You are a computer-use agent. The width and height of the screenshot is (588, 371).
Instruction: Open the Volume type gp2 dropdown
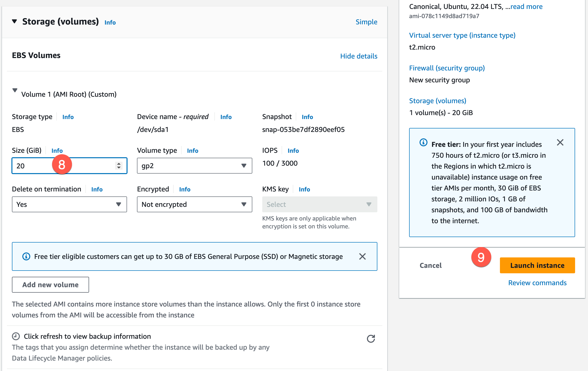194,166
